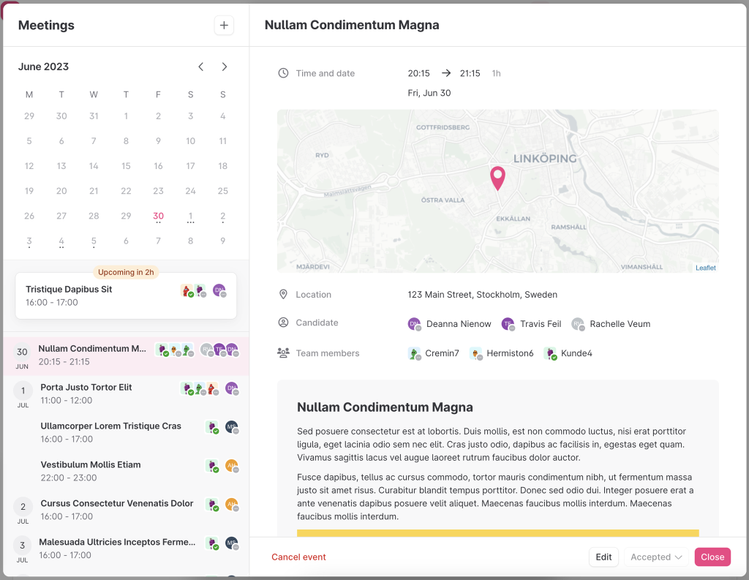Select July 1 in the calendar grid
The width and height of the screenshot is (749, 580).
tap(190, 216)
